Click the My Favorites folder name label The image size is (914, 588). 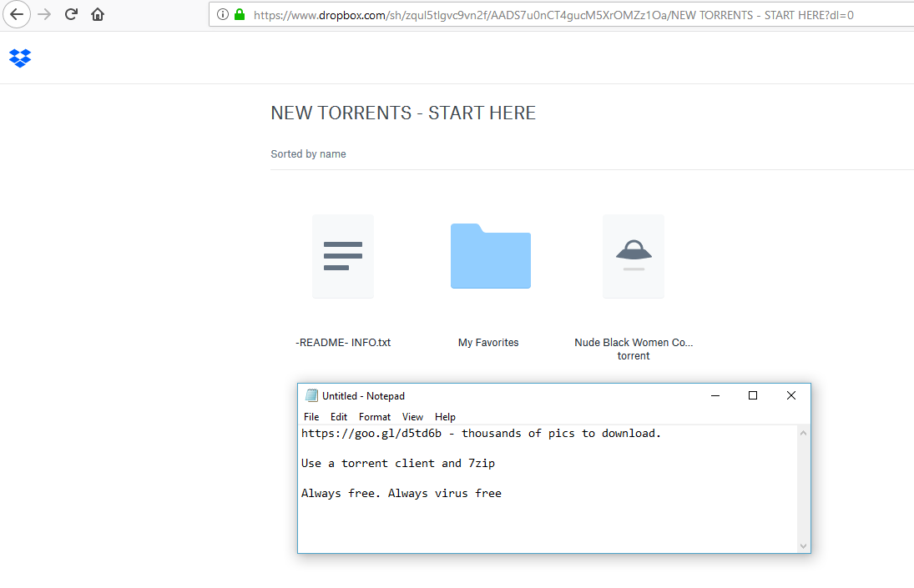coord(488,343)
